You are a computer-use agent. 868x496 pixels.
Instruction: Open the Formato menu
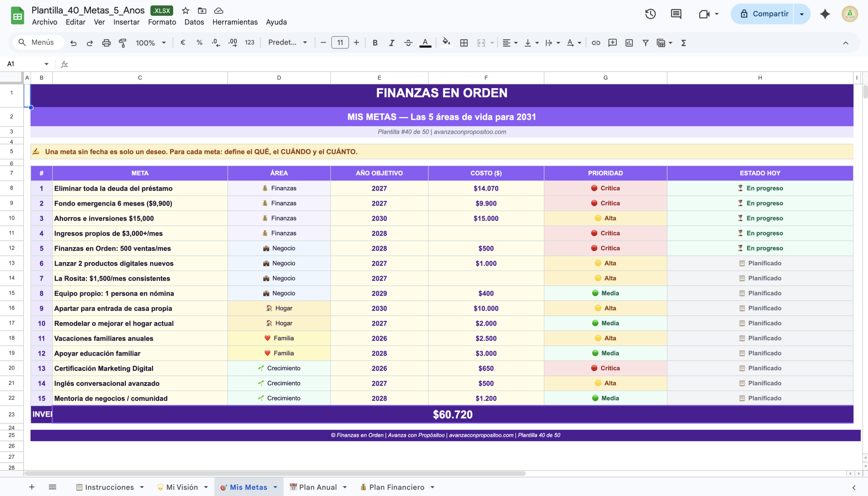162,22
